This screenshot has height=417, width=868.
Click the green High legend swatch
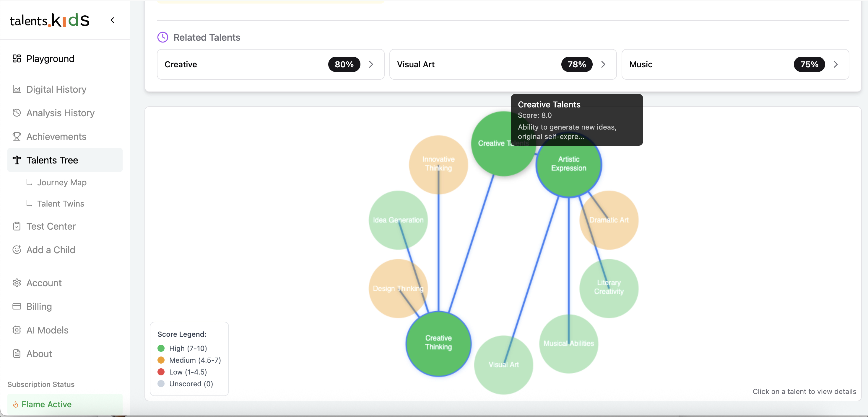pyautogui.click(x=161, y=348)
